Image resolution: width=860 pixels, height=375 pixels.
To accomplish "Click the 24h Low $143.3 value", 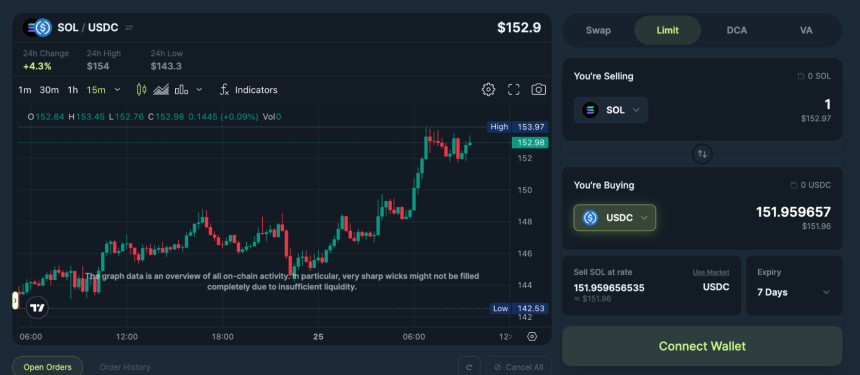I will (x=166, y=66).
